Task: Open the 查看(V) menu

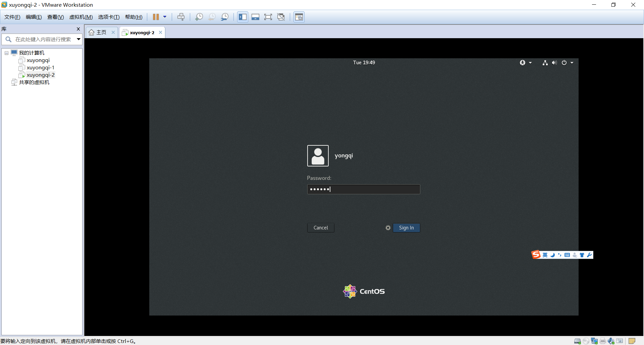Action: (x=56, y=17)
